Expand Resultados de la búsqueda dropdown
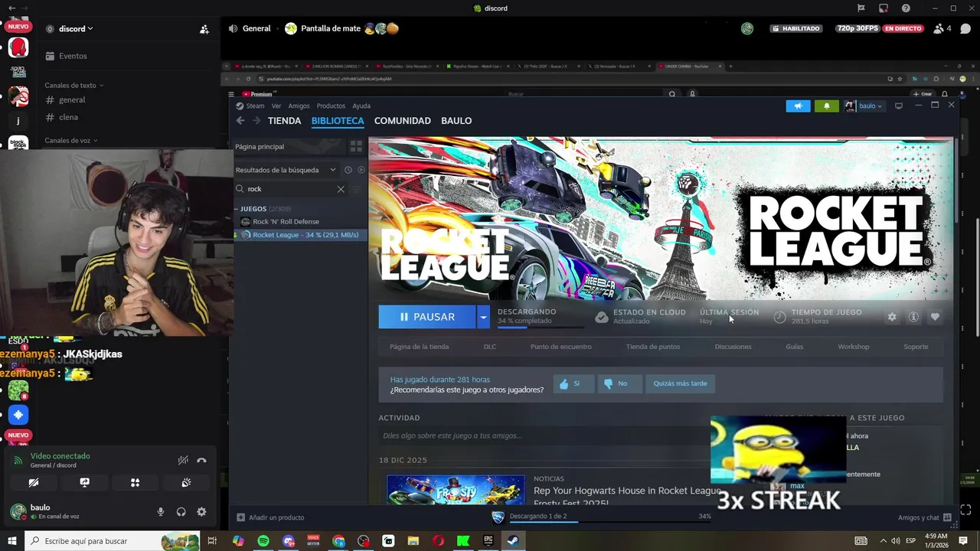This screenshot has height=551, width=980. [x=286, y=170]
